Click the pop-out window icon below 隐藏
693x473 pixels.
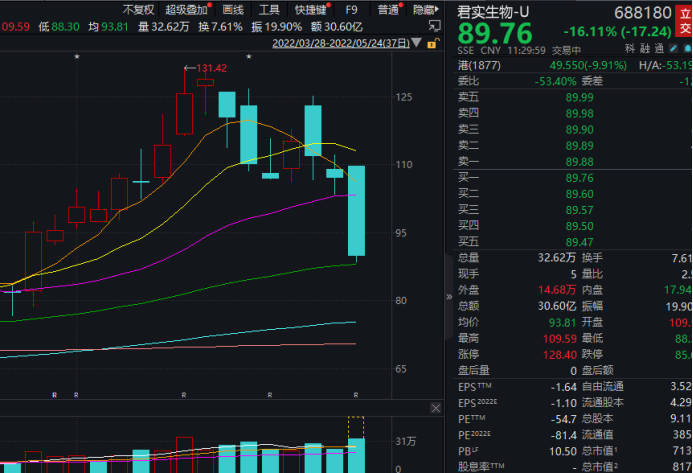pos(432,28)
